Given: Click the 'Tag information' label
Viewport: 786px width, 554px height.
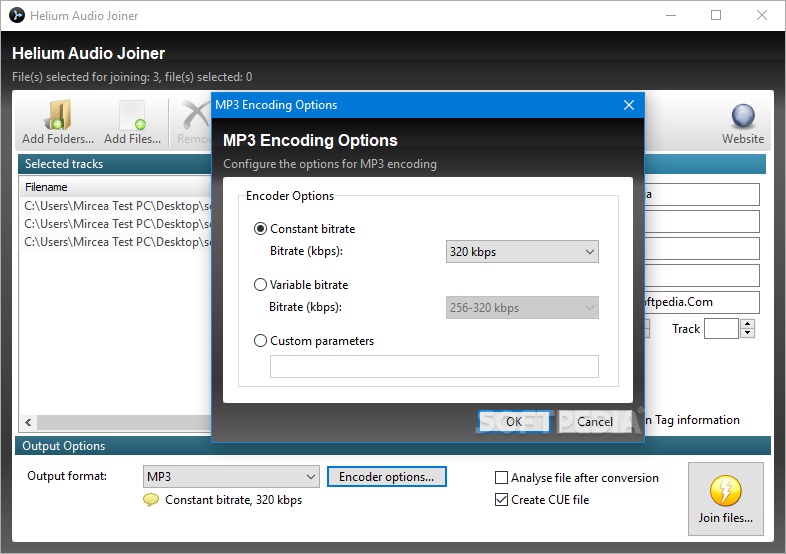Looking at the screenshot, I should [697, 420].
